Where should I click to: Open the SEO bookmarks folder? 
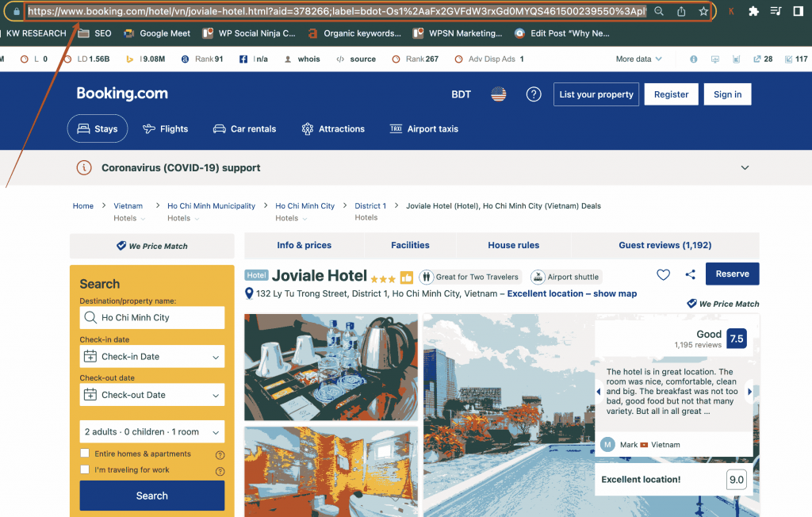(95, 33)
